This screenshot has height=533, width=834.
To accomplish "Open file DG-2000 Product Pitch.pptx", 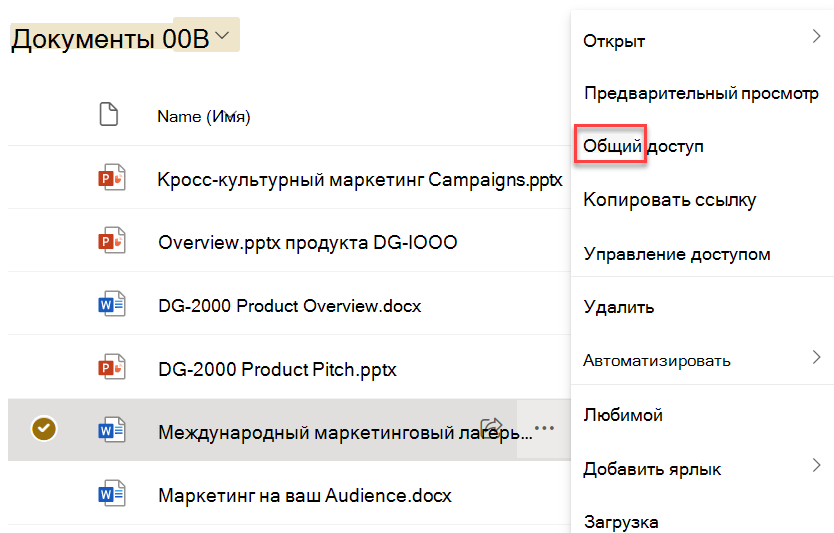I will click(277, 369).
